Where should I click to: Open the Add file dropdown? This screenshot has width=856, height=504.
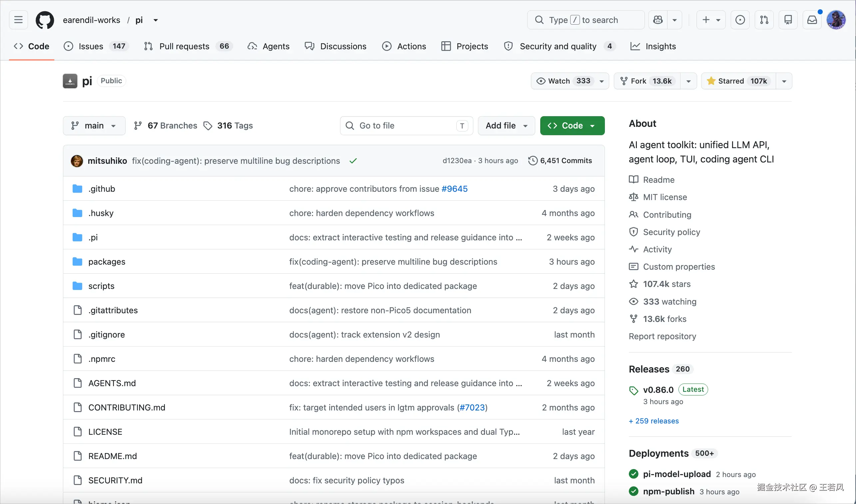[506, 126]
